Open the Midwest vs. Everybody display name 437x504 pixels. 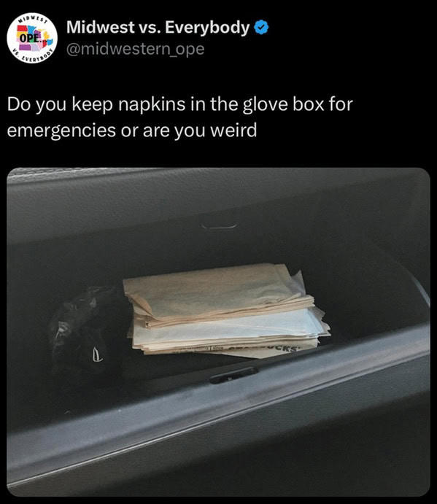(158, 27)
